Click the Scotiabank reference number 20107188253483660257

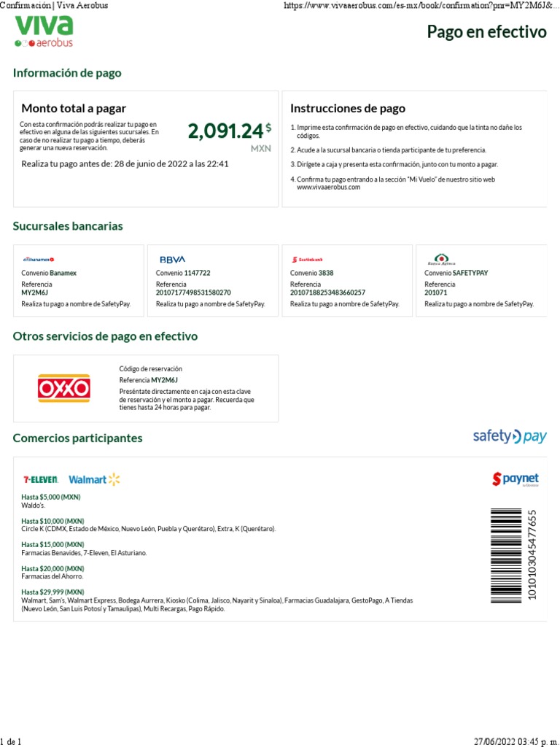click(x=327, y=293)
